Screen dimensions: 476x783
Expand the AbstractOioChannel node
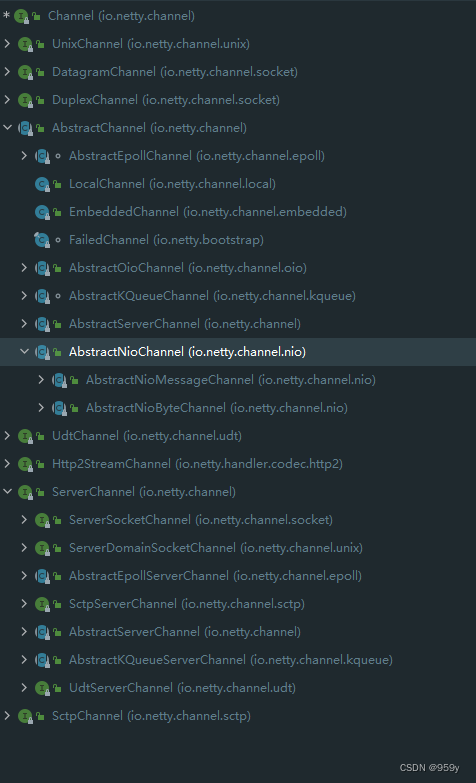24,268
